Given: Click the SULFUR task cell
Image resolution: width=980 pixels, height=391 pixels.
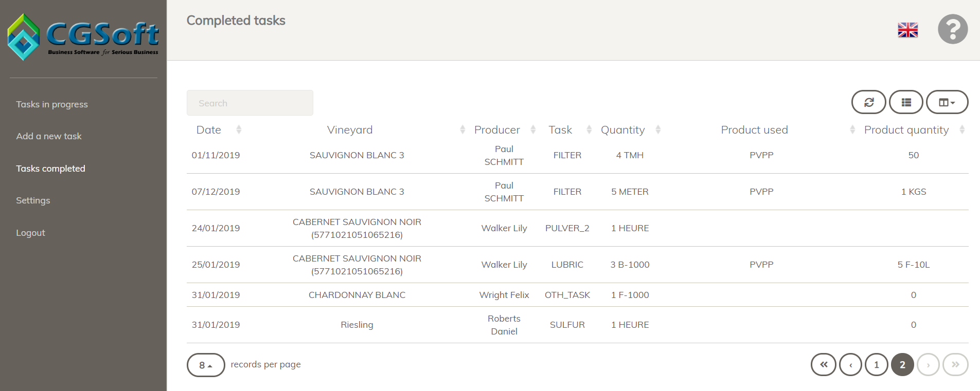Looking at the screenshot, I should click(x=567, y=325).
